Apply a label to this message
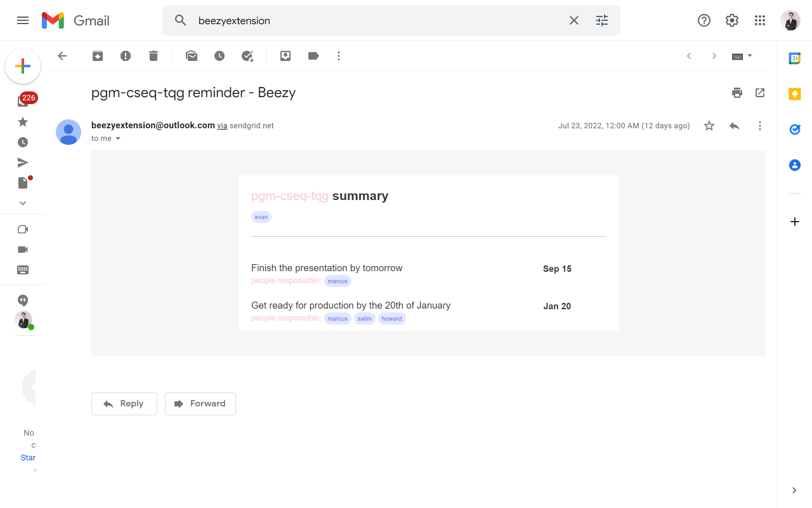 point(313,56)
